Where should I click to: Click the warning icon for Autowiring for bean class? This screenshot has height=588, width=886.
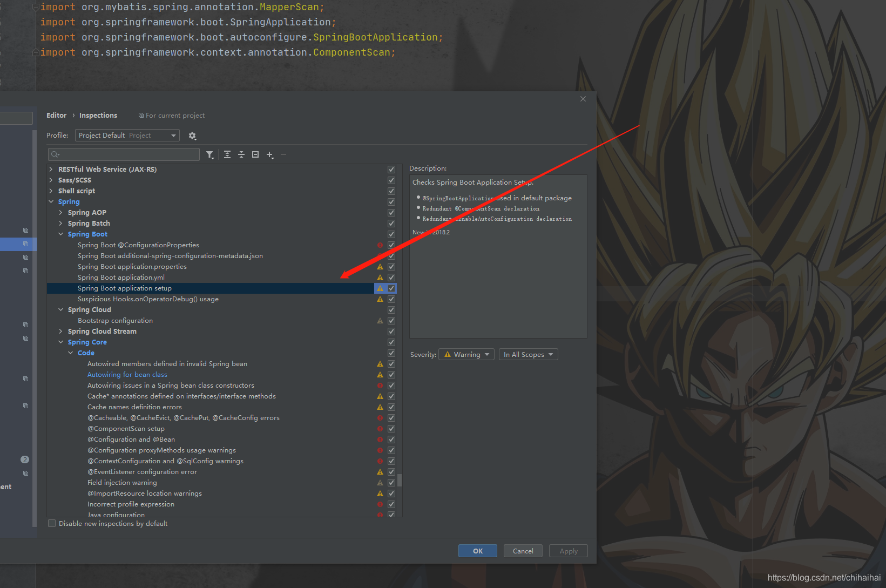(380, 375)
